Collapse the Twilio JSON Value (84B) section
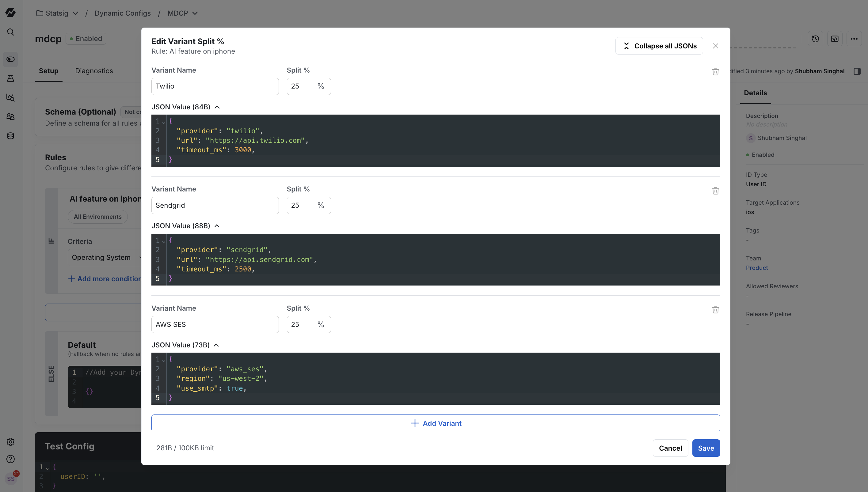868x492 pixels. [185, 107]
